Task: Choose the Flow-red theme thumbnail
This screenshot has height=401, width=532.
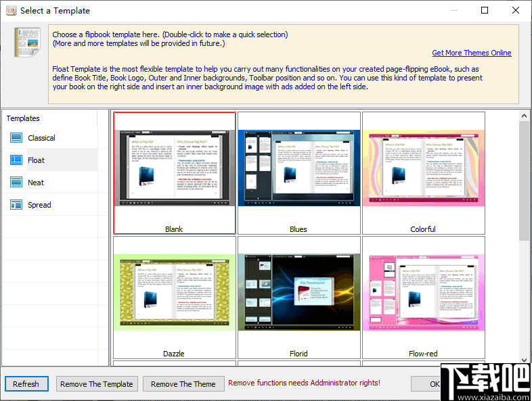Action: tap(424, 293)
